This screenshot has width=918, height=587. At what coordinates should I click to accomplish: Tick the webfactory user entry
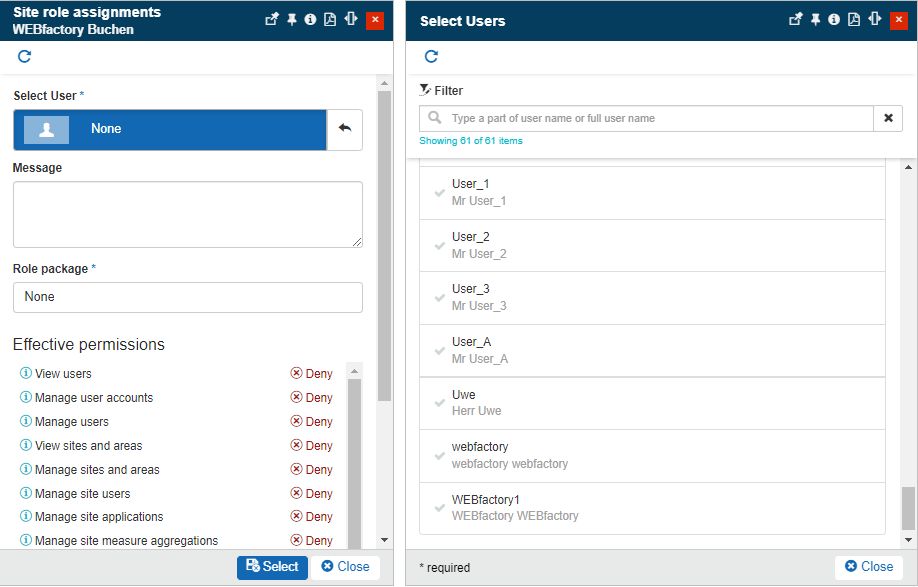[438, 454]
